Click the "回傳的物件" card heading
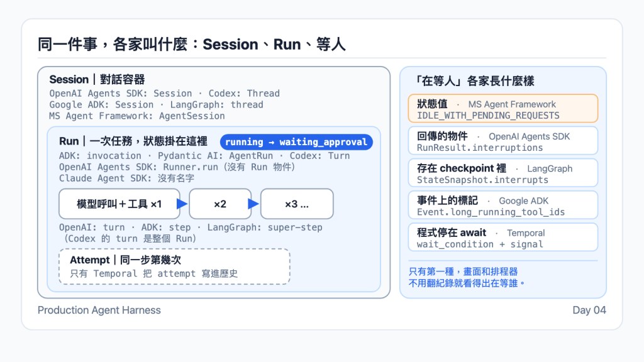644x362 pixels. [442, 136]
